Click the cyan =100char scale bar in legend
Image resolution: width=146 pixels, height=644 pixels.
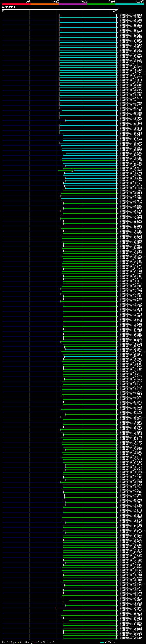click(x=102, y=642)
